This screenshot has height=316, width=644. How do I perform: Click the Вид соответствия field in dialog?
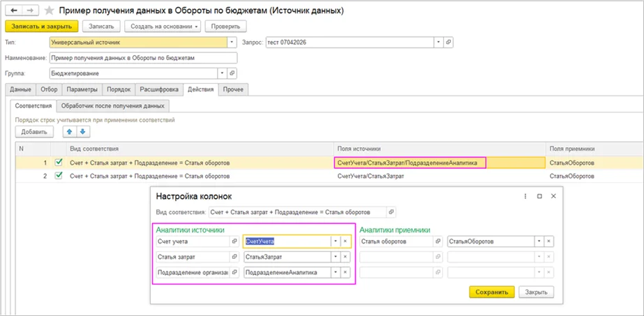(297, 212)
